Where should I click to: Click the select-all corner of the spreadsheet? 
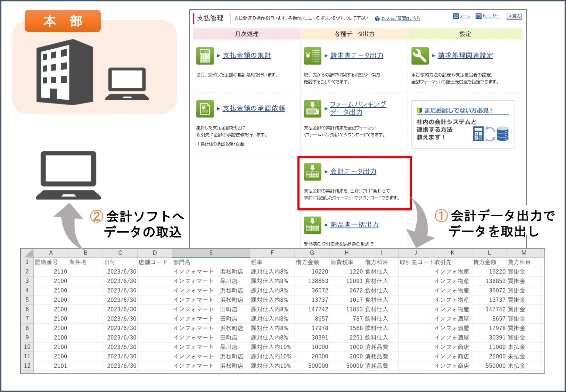tap(27, 253)
